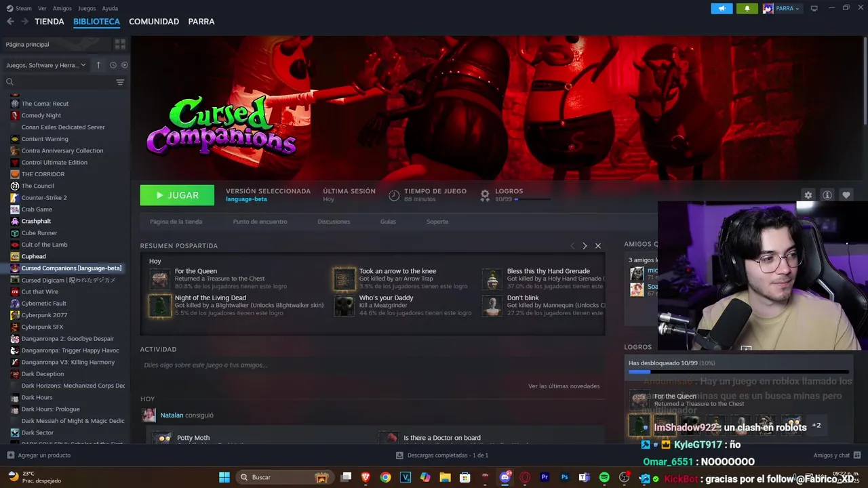
Task: Open Página de la tienda link
Action: coord(176,222)
